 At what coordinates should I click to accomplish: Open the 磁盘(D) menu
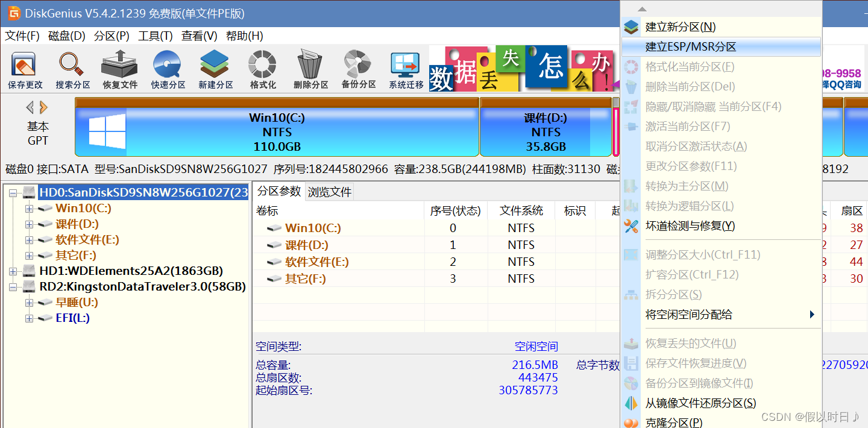coord(67,36)
